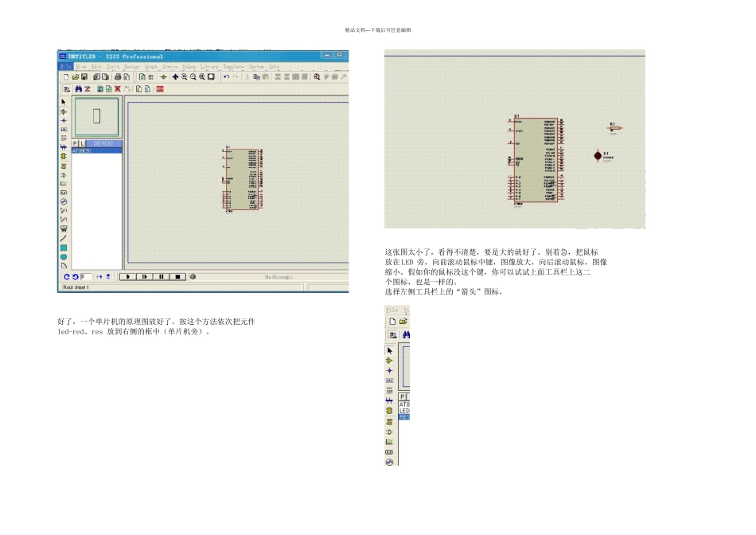Image resolution: width=756 pixels, height=535 pixels.
Task: Select Graph mode icon in main ISIS sidebar
Action: [x=64, y=183]
